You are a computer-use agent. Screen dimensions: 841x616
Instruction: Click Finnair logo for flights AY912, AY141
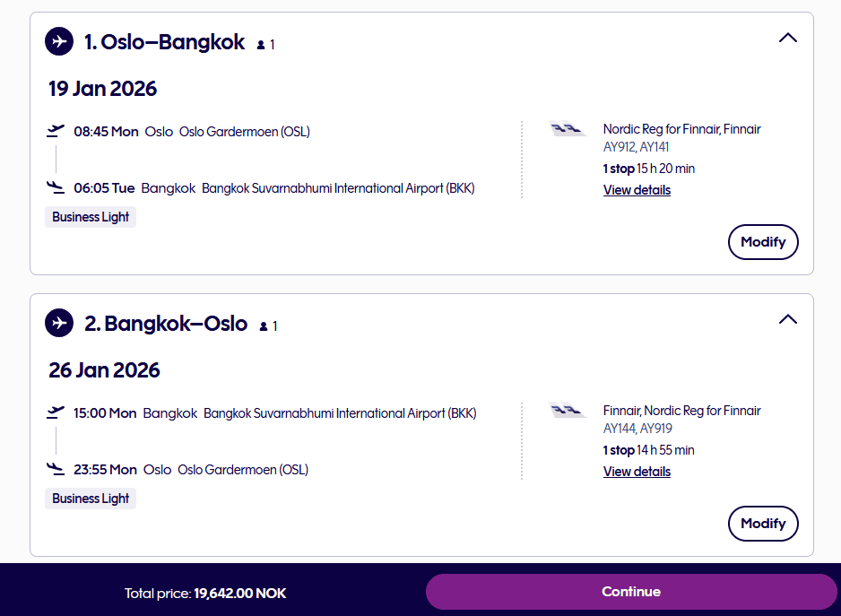[568, 130]
